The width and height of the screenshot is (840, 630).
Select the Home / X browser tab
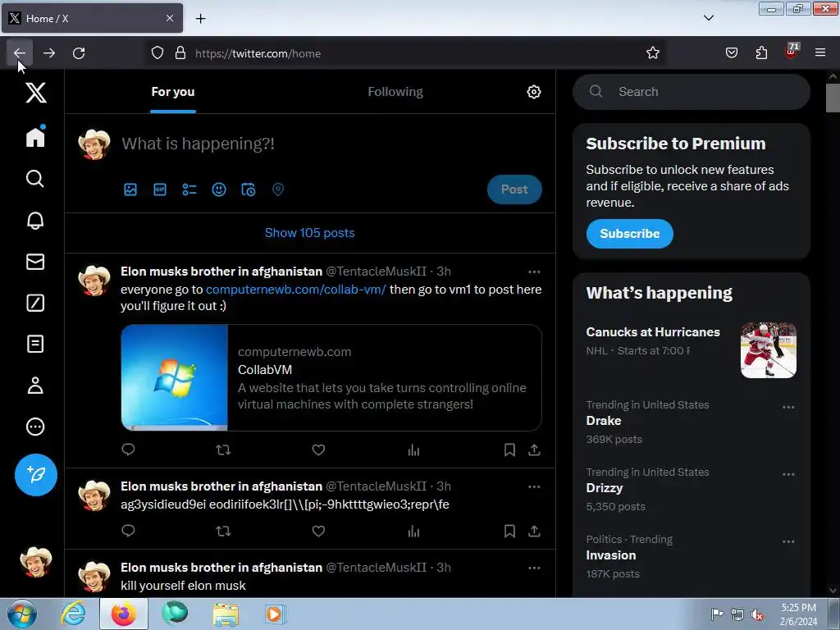pyautogui.click(x=92, y=18)
